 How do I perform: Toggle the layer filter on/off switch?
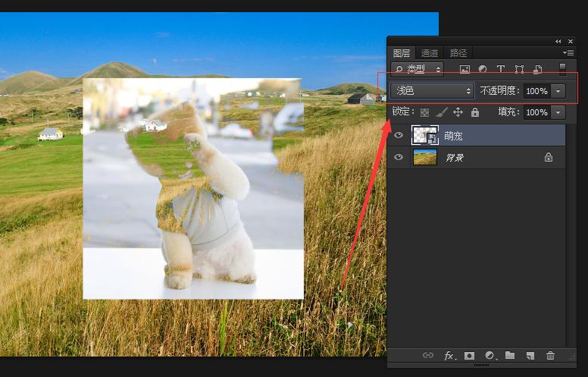click(x=562, y=69)
